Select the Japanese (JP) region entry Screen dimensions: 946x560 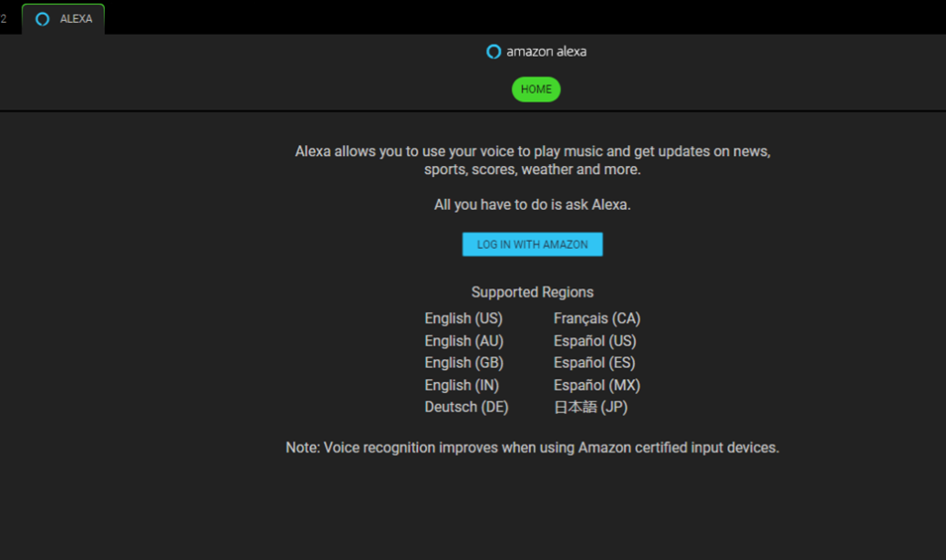coord(590,407)
